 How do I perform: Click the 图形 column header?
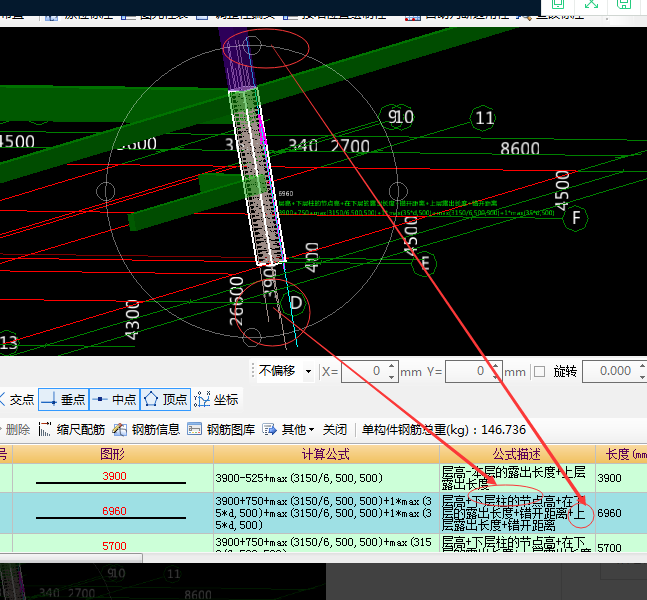113,454
